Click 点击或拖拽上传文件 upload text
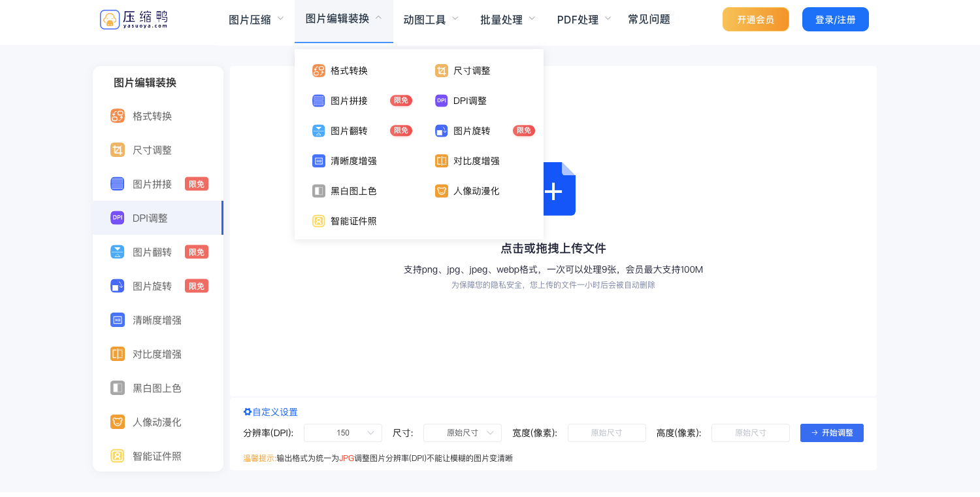This screenshot has width=980, height=497. coord(553,248)
